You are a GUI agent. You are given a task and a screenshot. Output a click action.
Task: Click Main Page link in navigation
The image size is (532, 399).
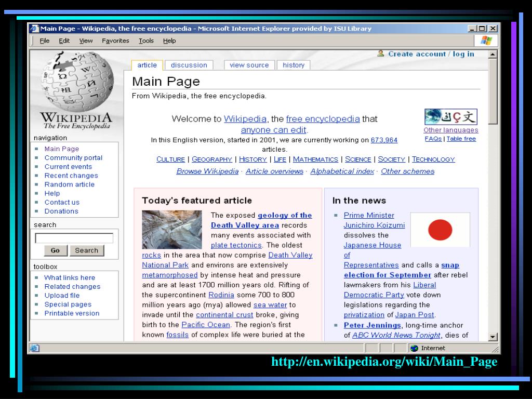[62, 149]
